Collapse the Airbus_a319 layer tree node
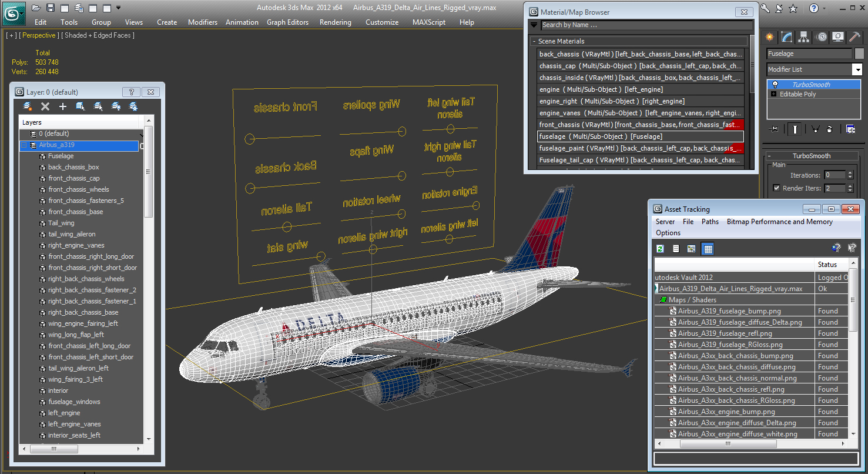The height and width of the screenshot is (474, 868). [24, 145]
